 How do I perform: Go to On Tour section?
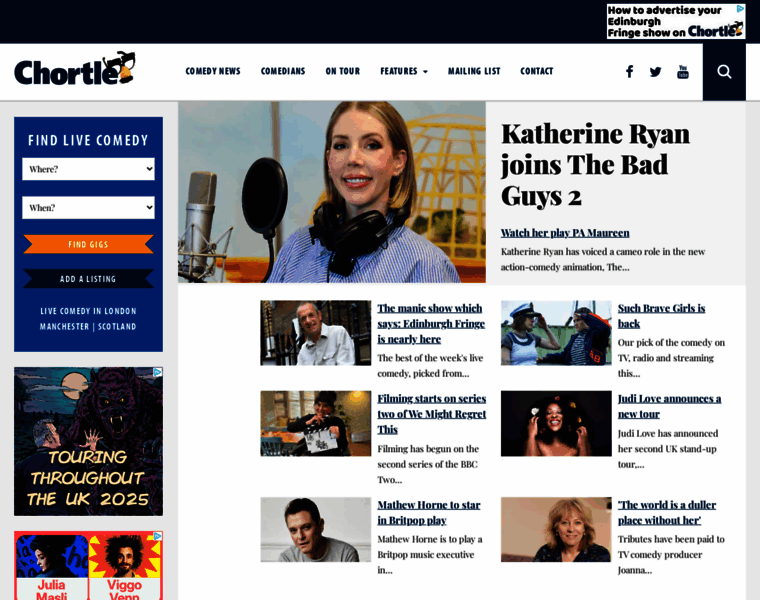click(x=343, y=71)
